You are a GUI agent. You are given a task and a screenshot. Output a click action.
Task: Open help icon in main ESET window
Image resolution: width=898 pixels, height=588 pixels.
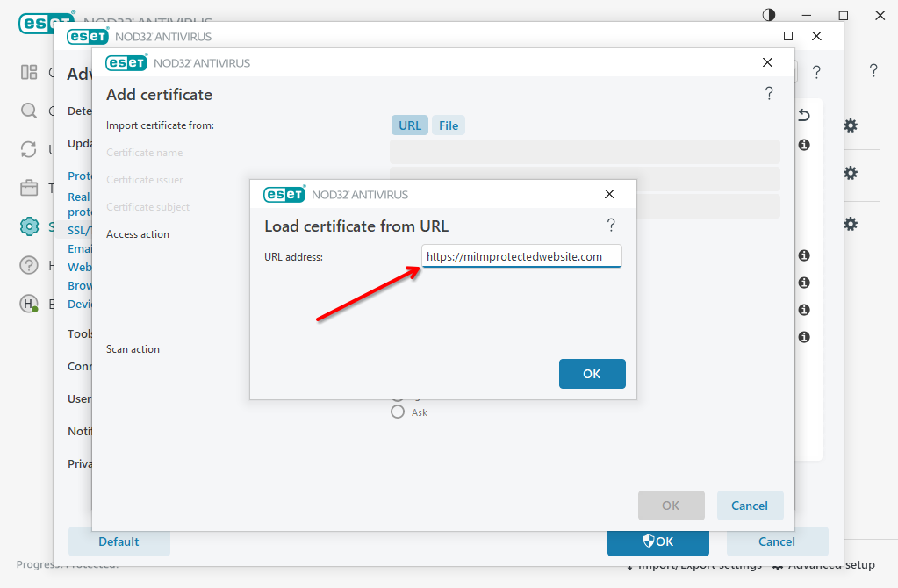coord(873,70)
